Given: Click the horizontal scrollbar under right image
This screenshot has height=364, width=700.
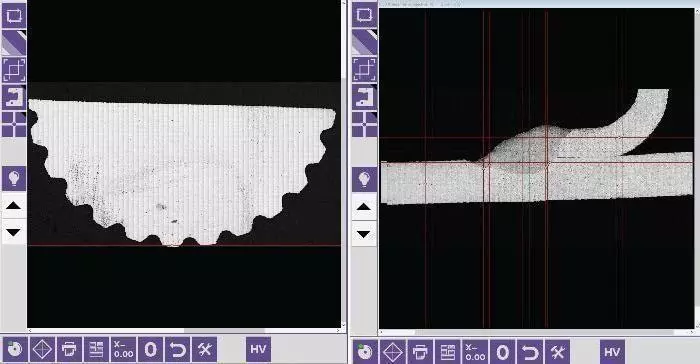Looking at the screenshot, I should click(x=536, y=332).
